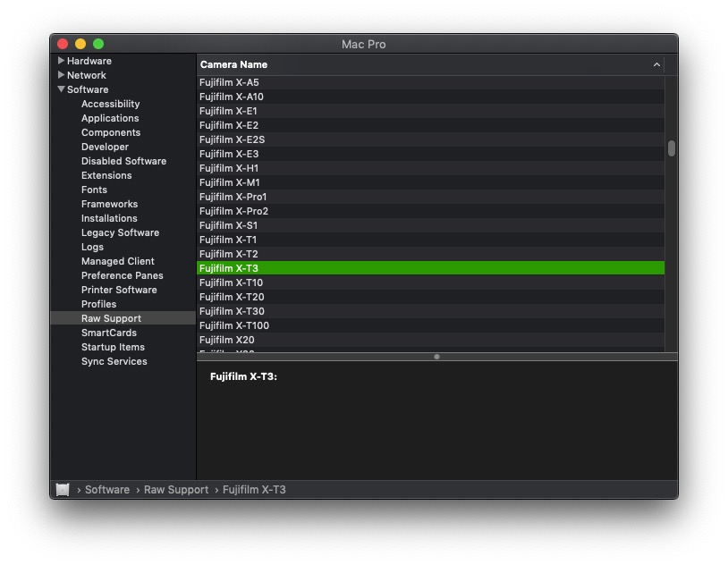This screenshot has width=728, height=565.
Task: Expand the Hardware section triangle
Action: coord(61,61)
